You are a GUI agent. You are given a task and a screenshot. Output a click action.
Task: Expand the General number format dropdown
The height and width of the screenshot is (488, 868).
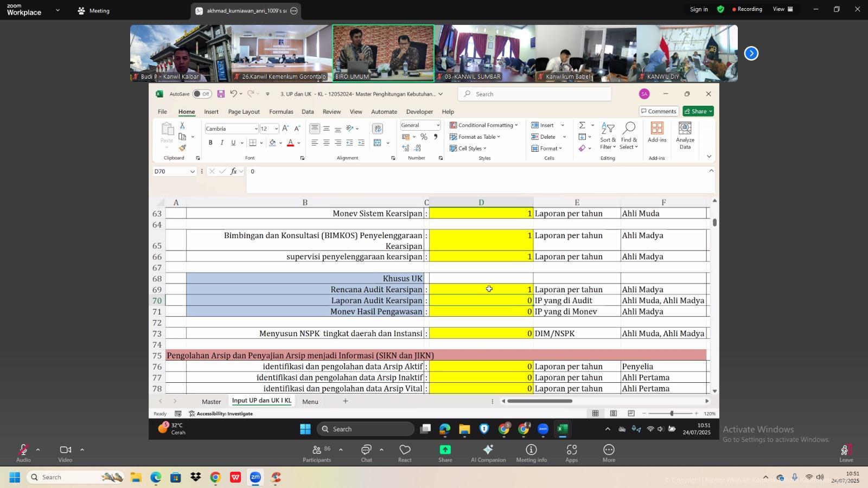[x=437, y=125]
